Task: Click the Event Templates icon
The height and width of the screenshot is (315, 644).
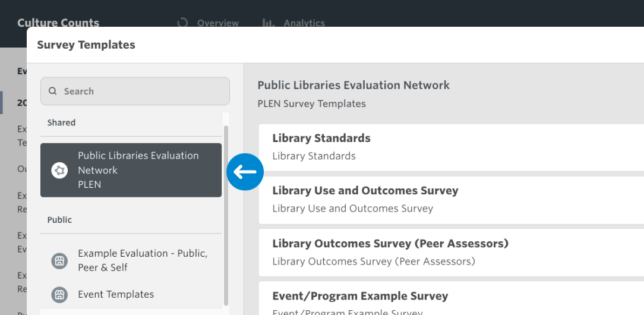Action: tap(59, 294)
